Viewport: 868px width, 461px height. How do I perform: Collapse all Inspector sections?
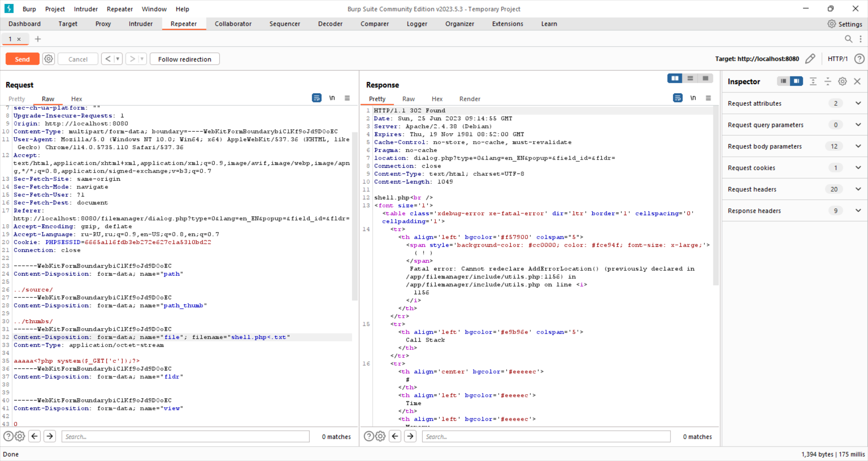(x=828, y=81)
